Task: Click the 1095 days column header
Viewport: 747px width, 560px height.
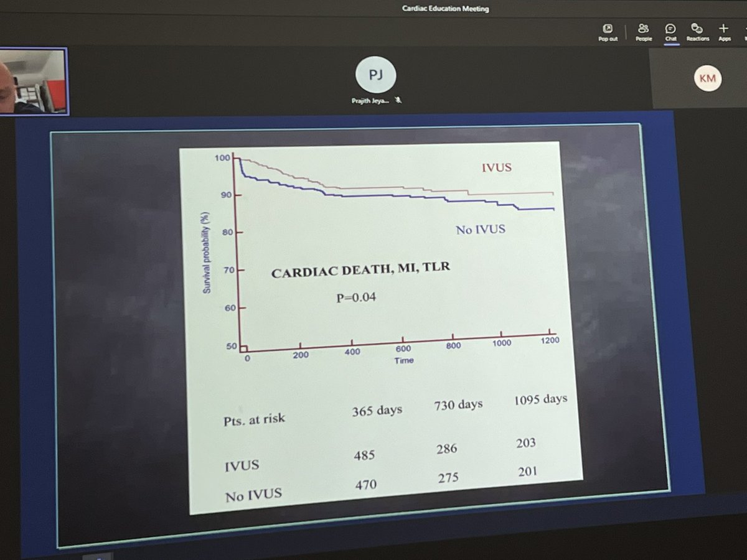Action: (540, 399)
